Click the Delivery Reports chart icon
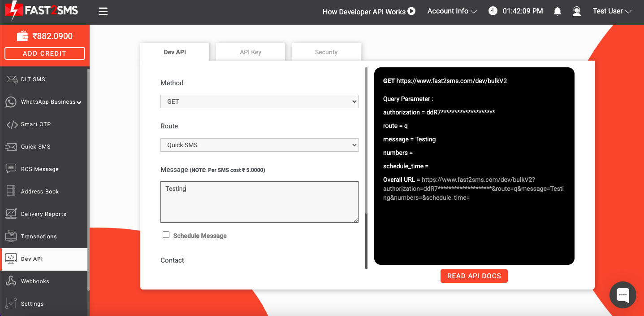 (11, 214)
